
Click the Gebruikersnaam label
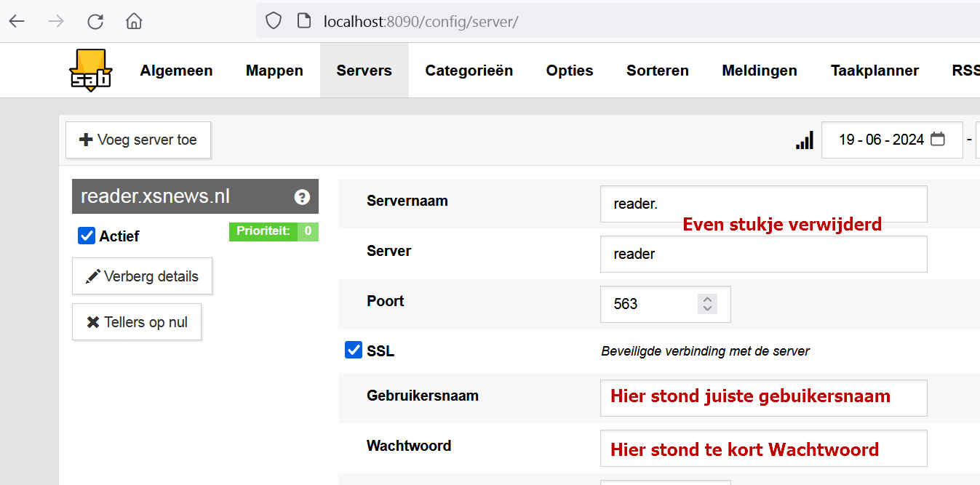[x=423, y=396]
